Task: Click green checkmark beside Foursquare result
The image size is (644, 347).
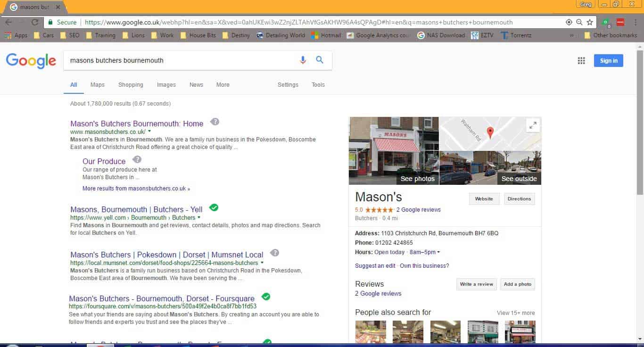Action: (x=266, y=297)
